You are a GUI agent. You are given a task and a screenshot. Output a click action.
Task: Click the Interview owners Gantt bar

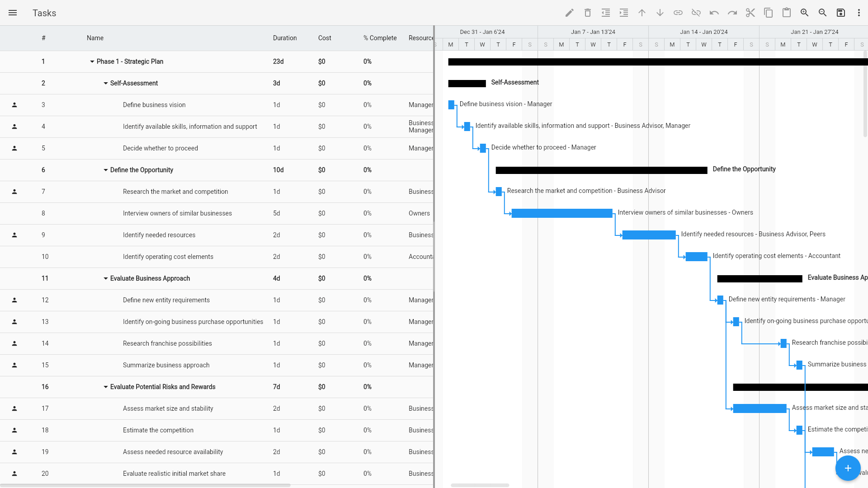coord(562,213)
